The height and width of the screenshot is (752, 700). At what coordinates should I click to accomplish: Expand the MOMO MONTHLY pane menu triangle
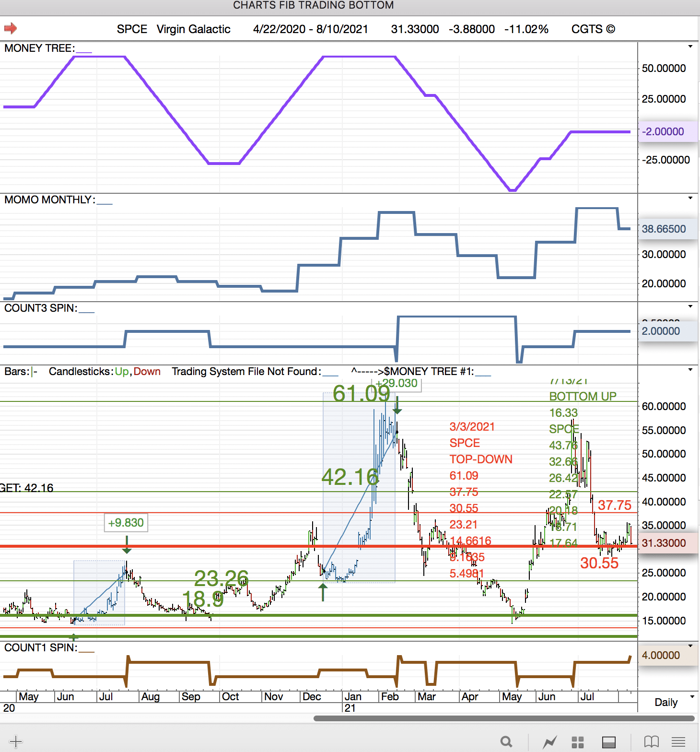tap(690, 198)
